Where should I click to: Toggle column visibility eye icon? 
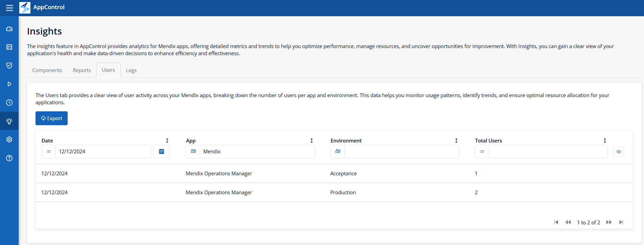tap(619, 152)
